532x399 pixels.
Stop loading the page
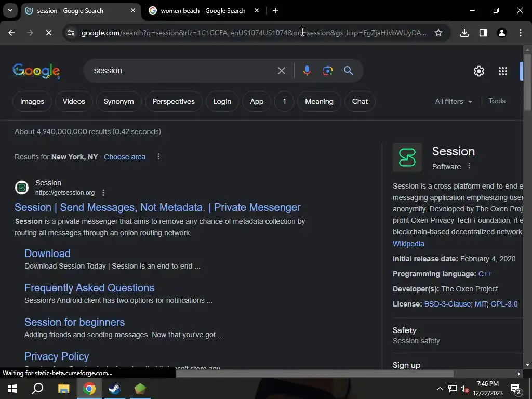tap(48, 33)
